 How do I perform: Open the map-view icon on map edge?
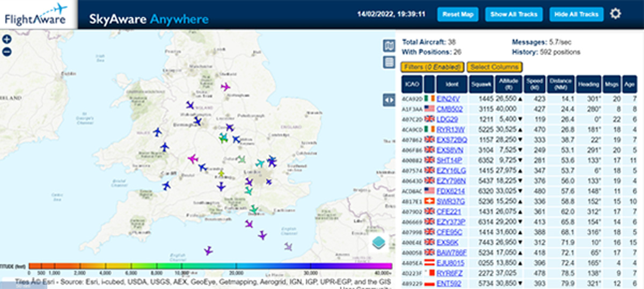[x=390, y=46]
